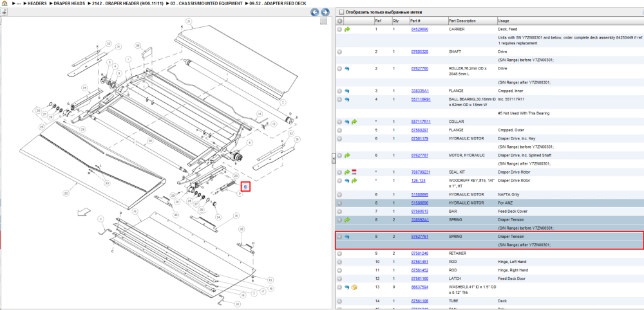Click red list icon on SEAL KIT row

pos(354,172)
